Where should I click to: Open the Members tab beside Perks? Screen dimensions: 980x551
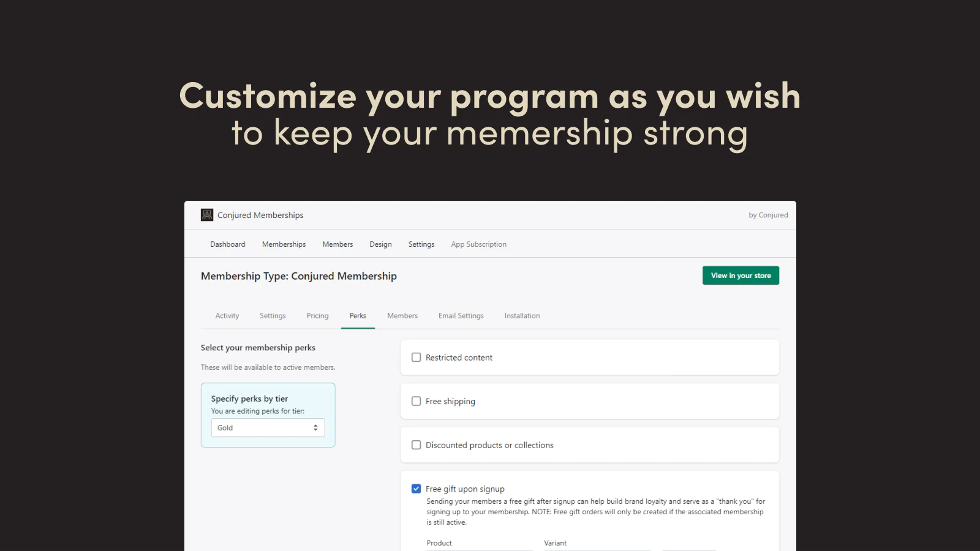(402, 316)
